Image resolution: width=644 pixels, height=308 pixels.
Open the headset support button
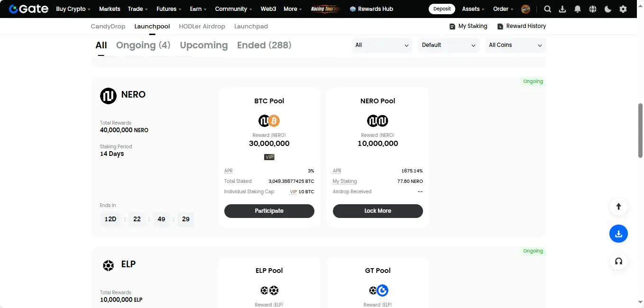618,261
